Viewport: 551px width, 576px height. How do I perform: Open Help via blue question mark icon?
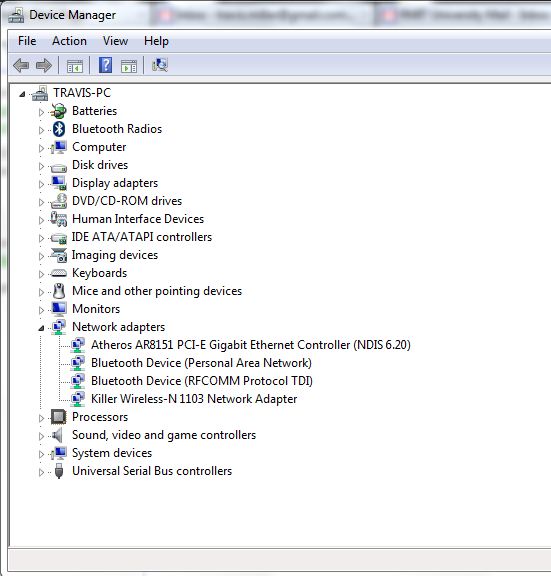tap(105, 65)
